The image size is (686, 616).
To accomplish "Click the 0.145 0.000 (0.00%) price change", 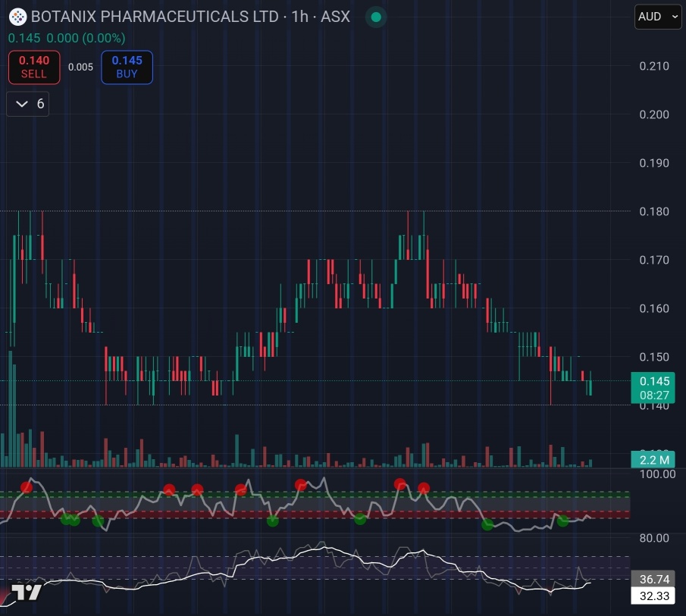I will tap(67, 39).
